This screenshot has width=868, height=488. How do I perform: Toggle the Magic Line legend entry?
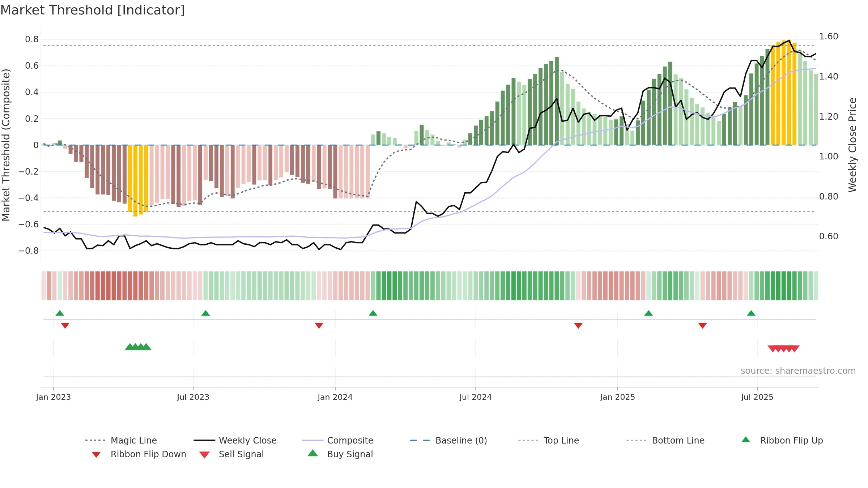tap(121, 440)
